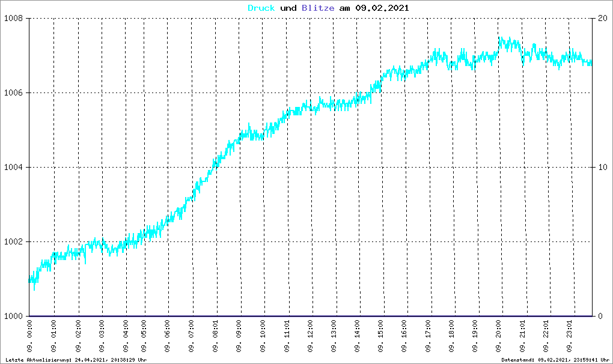Click the date '09.02.2021' in the title

(x=382, y=8)
